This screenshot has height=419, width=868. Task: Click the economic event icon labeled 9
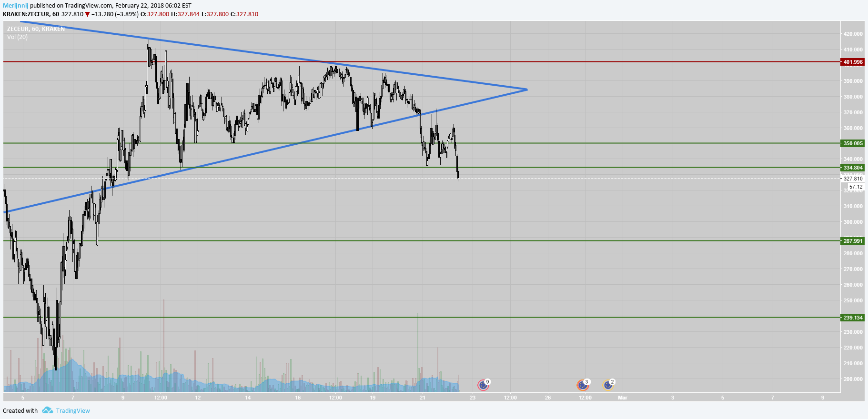[x=484, y=385]
